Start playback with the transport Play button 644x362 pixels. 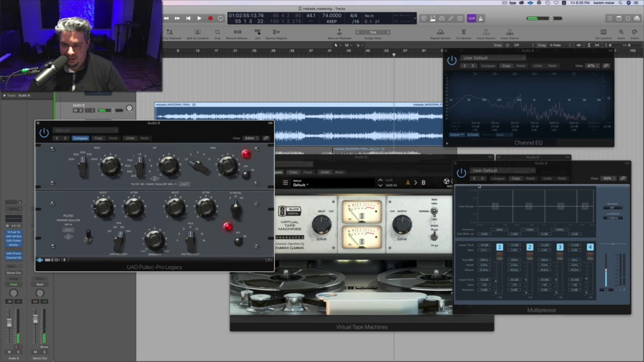[x=199, y=19]
